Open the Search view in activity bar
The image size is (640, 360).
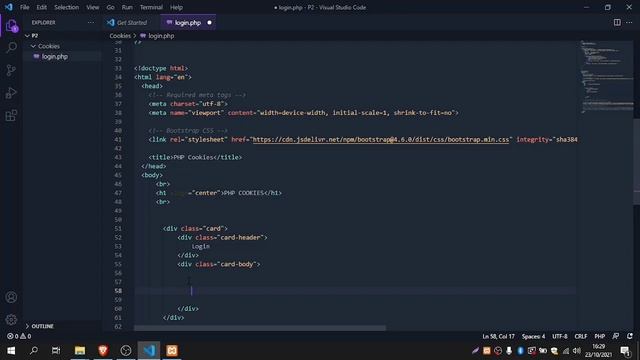(x=11, y=47)
